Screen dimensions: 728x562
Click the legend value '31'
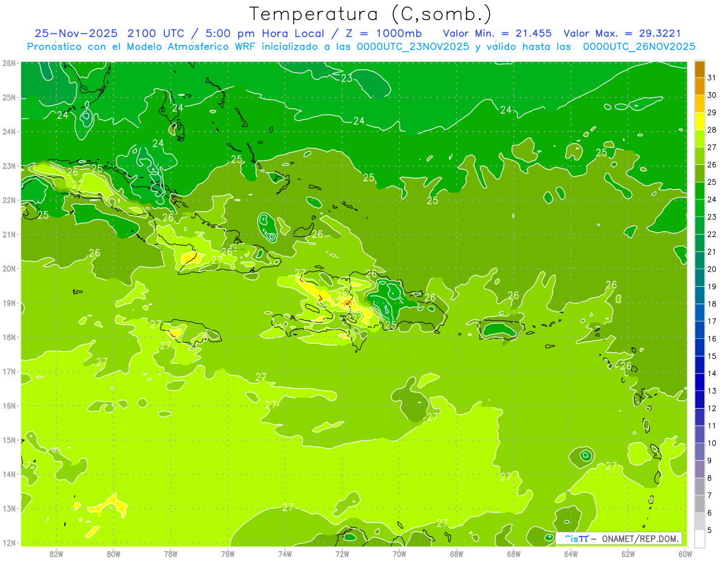(712, 77)
